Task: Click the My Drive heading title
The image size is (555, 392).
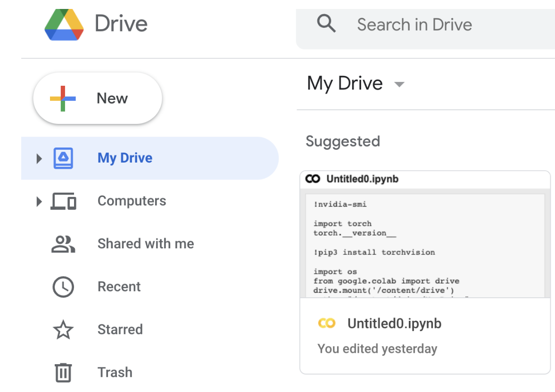Action: point(345,84)
